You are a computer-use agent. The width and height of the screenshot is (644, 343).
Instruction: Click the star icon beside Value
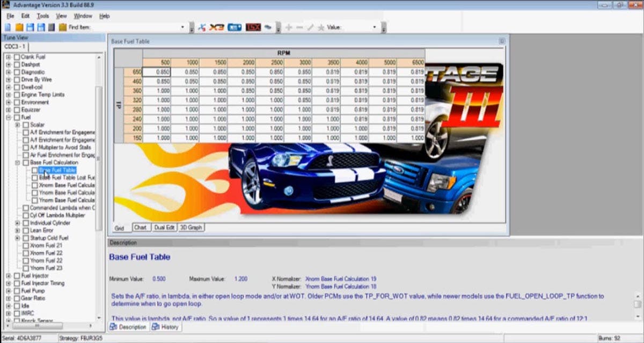point(321,27)
